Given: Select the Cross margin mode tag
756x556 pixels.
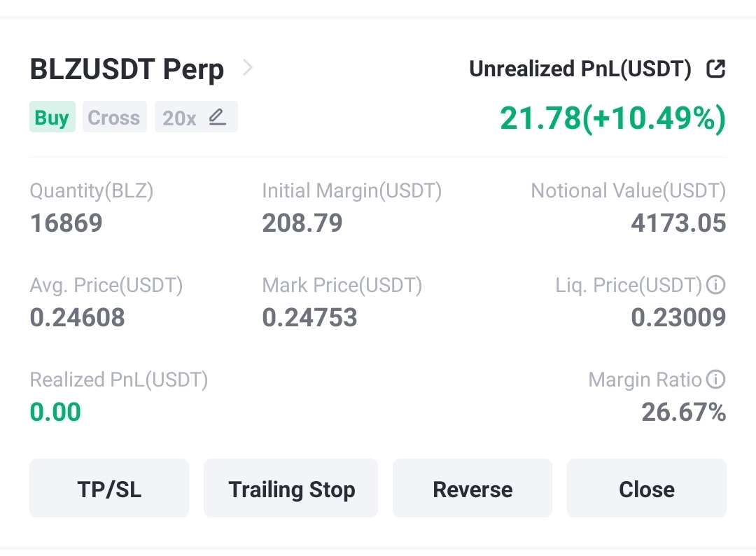Looking at the screenshot, I should (x=114, y=117).
